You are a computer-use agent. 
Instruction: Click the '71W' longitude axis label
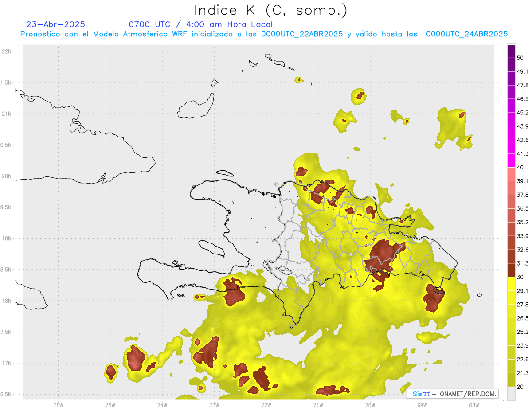click(317, 405)
